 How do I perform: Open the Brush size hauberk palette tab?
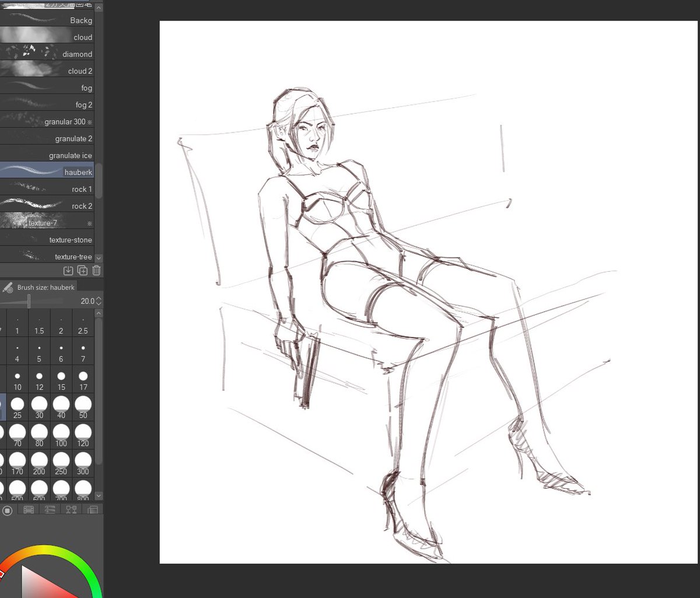(38, 287)
